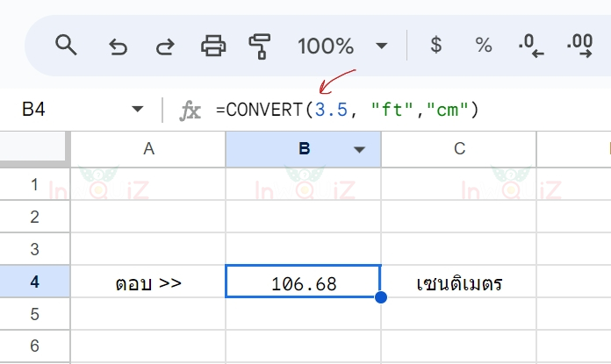
Task: Select row 5 header
Action: pos(35,314)
